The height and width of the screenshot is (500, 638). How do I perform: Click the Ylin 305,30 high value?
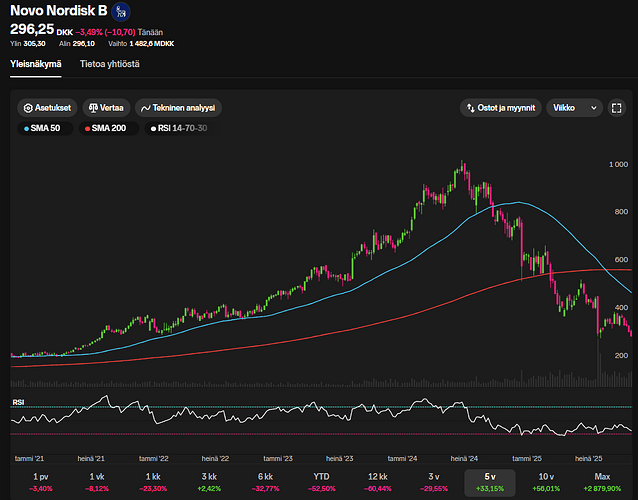(28, 44)
